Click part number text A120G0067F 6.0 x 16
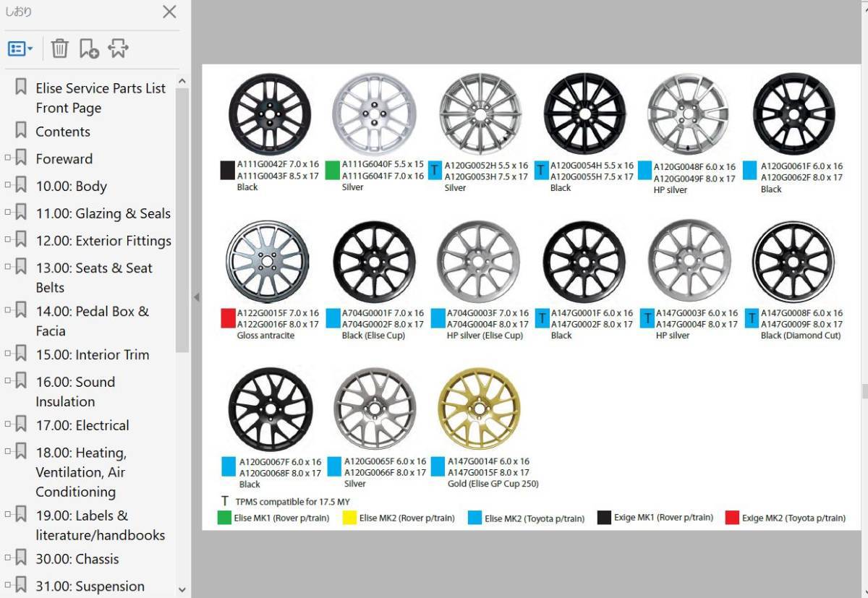This screenshot has height=598, width=868. [281, 462]
